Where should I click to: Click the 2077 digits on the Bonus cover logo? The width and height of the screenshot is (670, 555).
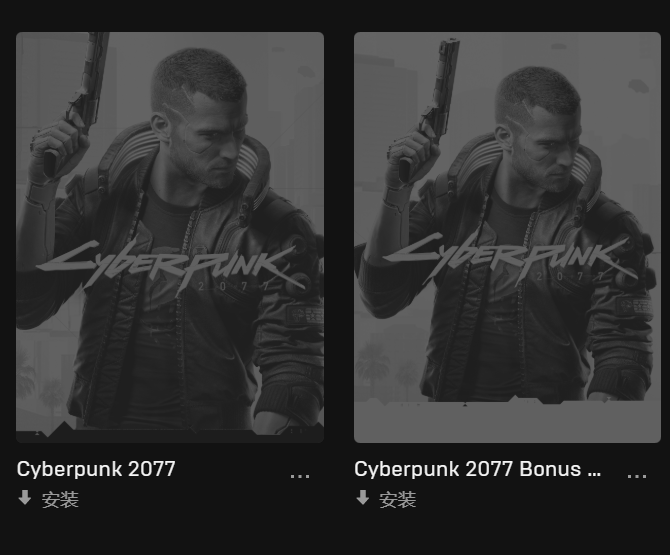point(571,276)
